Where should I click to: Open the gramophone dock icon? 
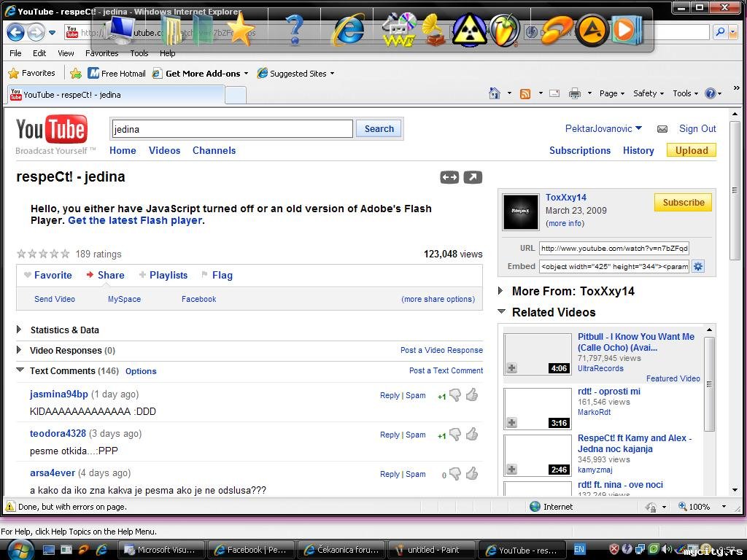click(x=433, y=30)
